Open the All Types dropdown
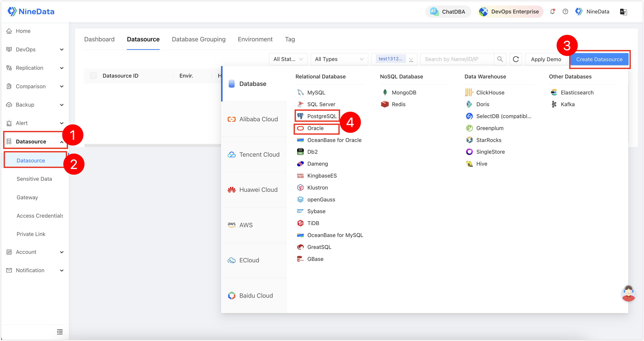This screenshot has height=341, width=644. pyautogui.click(x=339, y=59)
